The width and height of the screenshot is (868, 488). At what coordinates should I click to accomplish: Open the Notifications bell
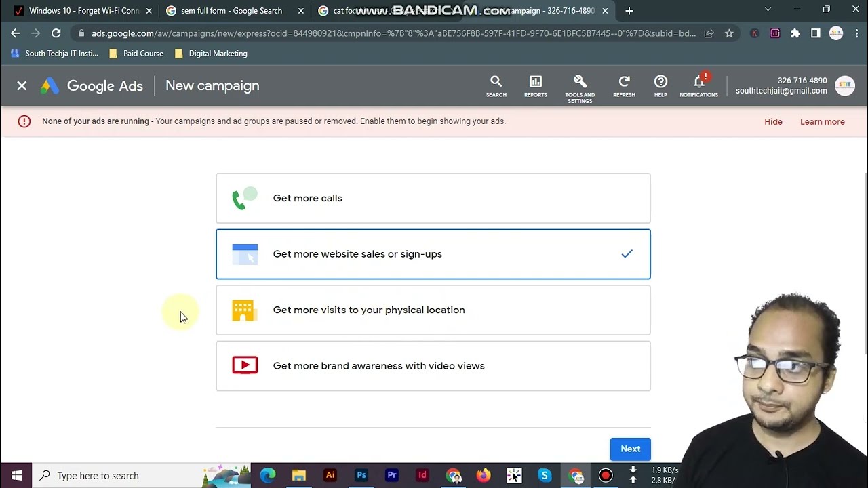coord(698,86)
